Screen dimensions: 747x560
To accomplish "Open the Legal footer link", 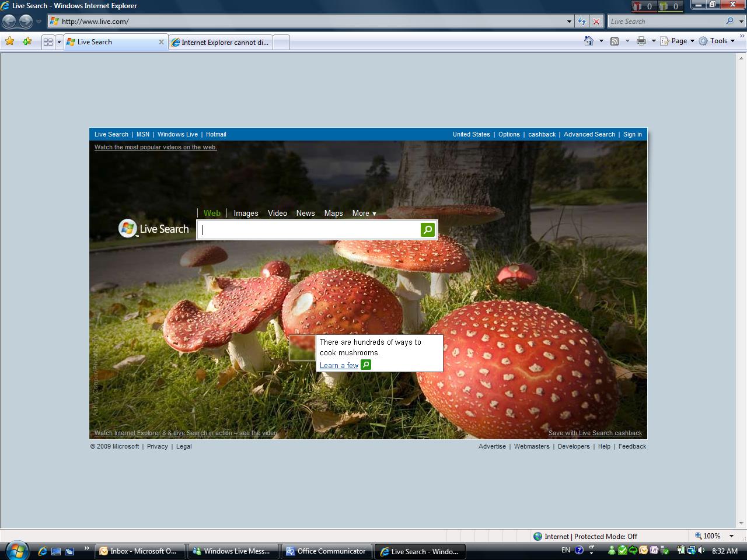I will (x=184, y=446).
